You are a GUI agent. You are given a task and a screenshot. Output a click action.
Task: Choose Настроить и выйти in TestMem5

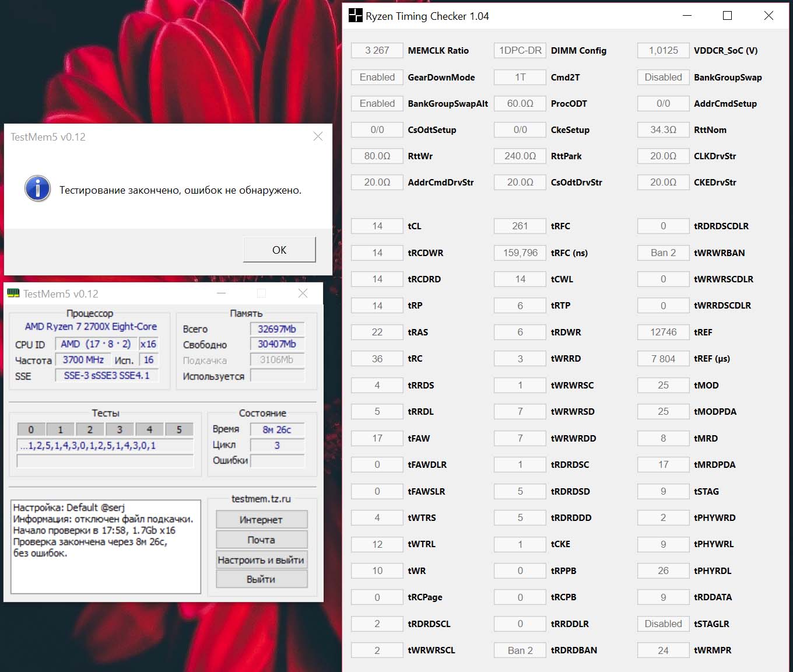[261, 560]
